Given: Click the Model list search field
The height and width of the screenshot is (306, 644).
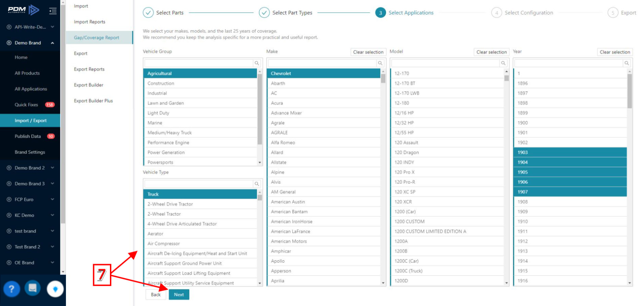Looking at the screenshot, I should point(445,63).
